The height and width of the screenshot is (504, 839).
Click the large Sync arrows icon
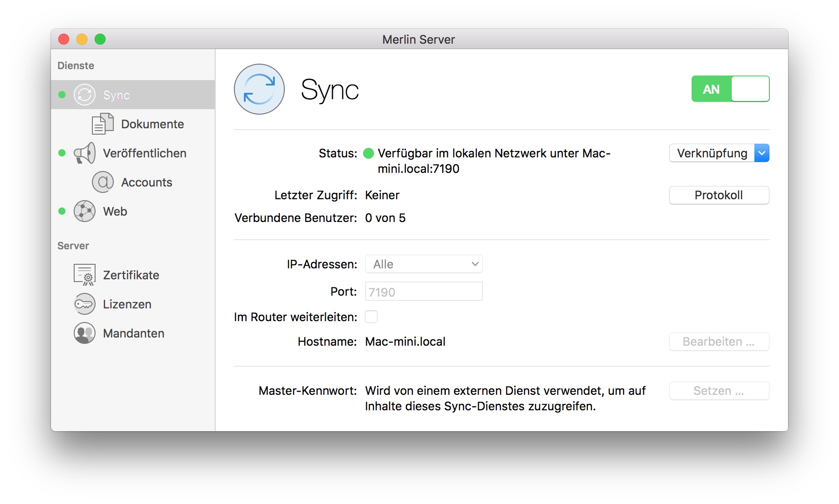pyautogui.click(x=258, y=90)
